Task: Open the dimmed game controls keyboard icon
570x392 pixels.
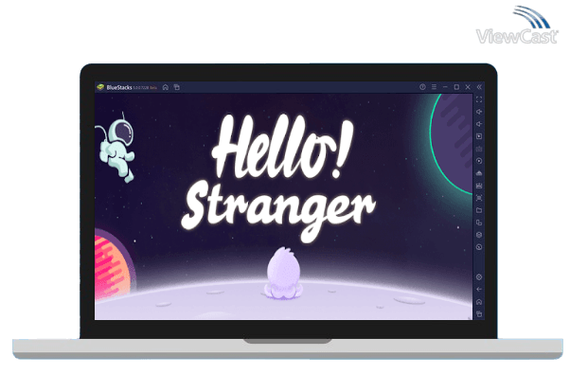Action: click(x=479, y=149)
